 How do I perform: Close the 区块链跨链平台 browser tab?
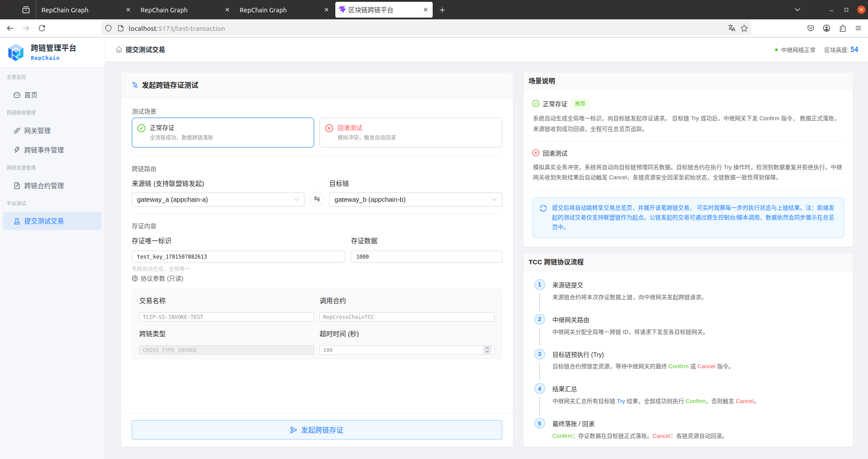pyautogui.click(x=426, y=10)
